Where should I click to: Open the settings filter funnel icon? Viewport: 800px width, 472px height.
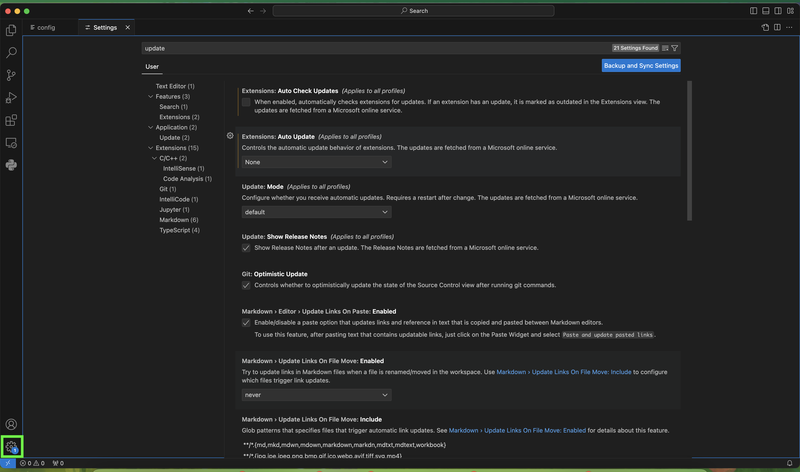pyautogui.click(x=674, y=48)
